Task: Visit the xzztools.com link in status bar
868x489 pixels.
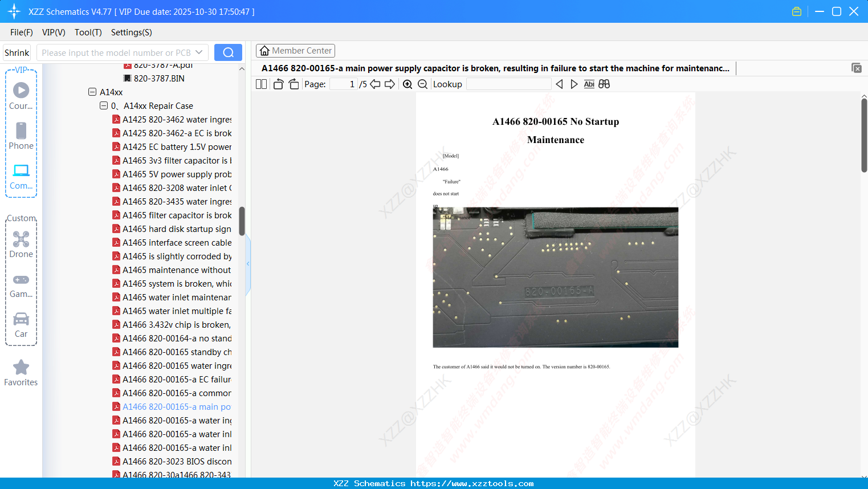Action: pos(472,483)
